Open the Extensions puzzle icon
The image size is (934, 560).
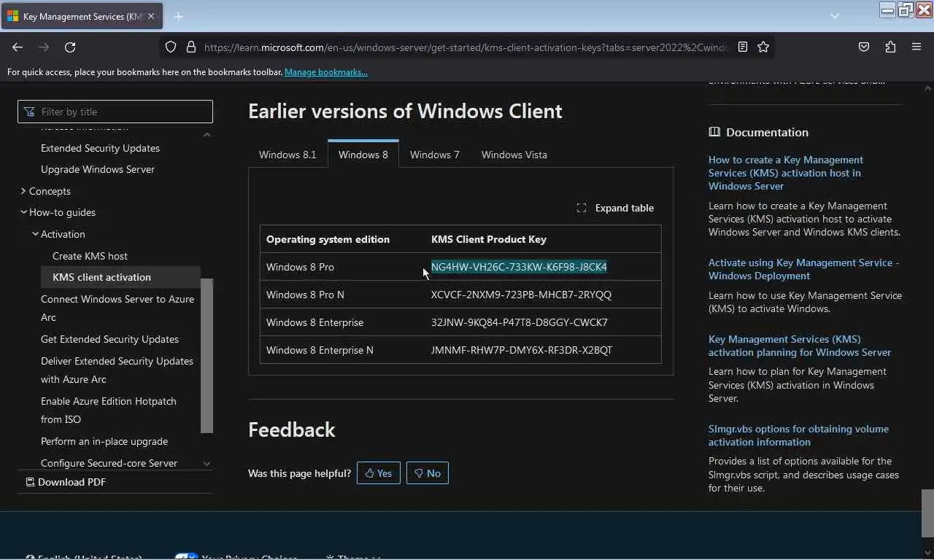pyautogui.click(x=890, y=47)
